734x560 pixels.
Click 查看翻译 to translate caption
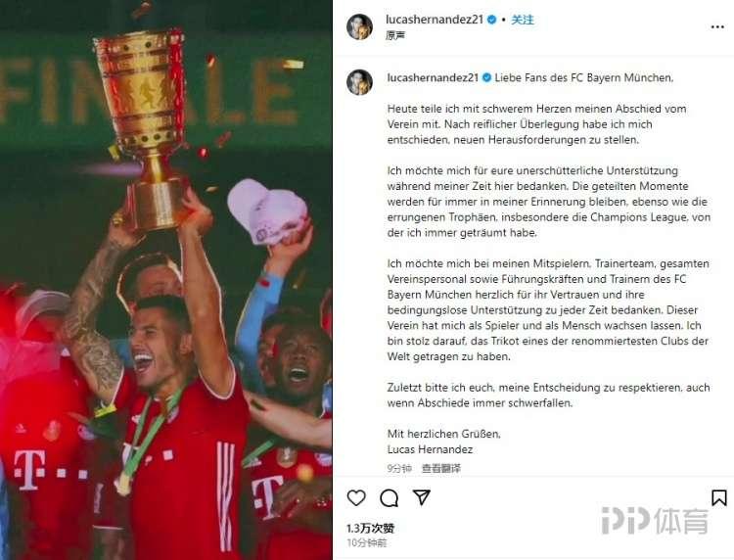(x=441, y=468)
